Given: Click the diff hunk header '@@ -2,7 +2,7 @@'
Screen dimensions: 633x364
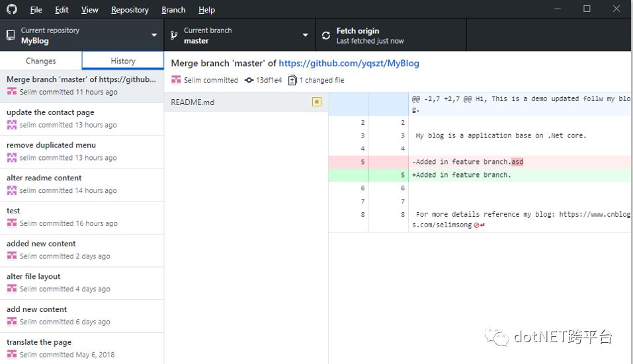Looking at the screenshot, I should (480, 104).
